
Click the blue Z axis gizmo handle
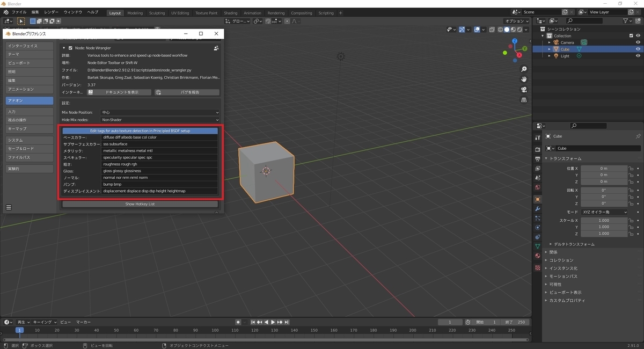pyautogui.click(x=515, y=41)
